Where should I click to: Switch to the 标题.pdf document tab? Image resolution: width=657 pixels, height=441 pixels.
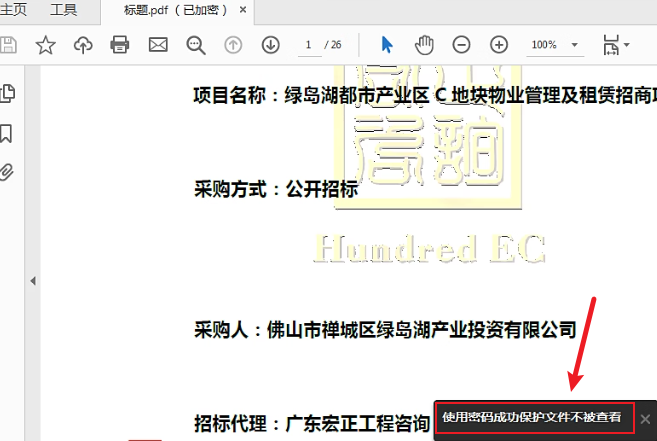[175, 10]
